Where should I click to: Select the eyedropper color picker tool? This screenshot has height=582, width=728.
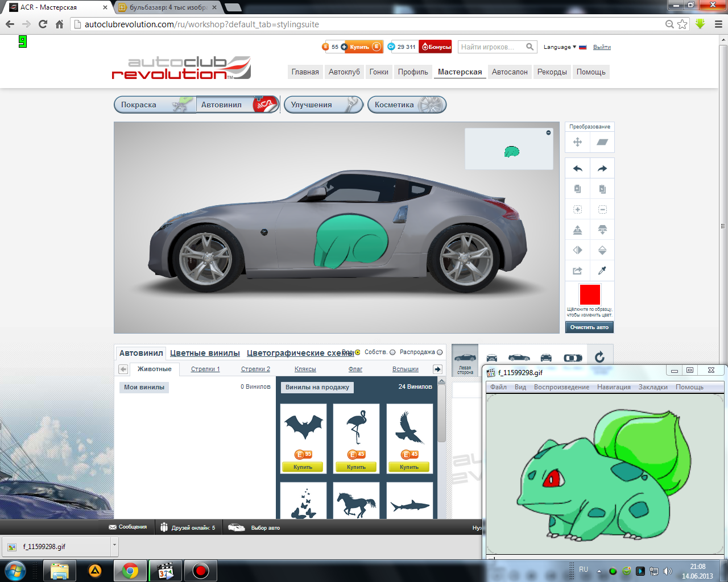tap(602, 271)
